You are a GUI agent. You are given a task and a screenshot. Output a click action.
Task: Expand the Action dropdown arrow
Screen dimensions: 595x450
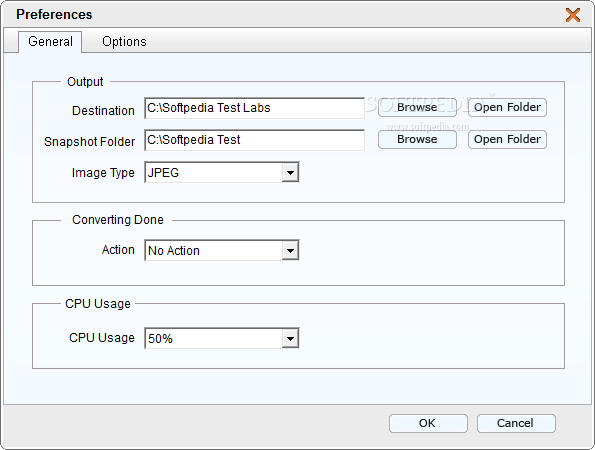[290, 250]
